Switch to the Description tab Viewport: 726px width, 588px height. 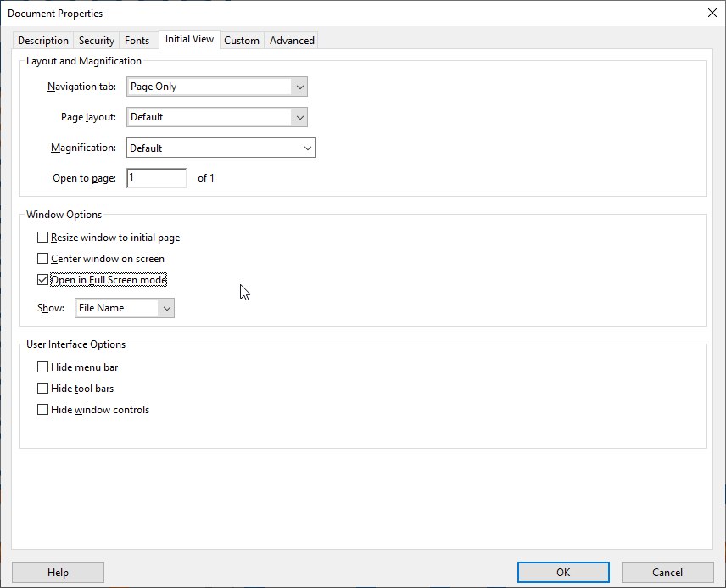click(43, 41)
